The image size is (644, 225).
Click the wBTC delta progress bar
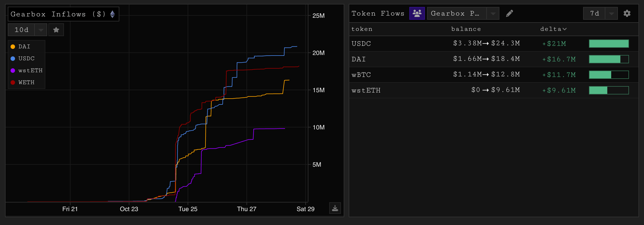609,75
